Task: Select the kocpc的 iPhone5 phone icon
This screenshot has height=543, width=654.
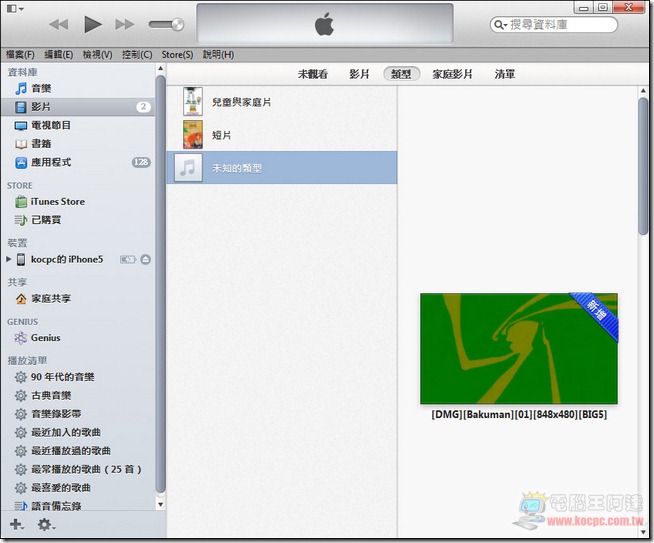Action: 20,259
